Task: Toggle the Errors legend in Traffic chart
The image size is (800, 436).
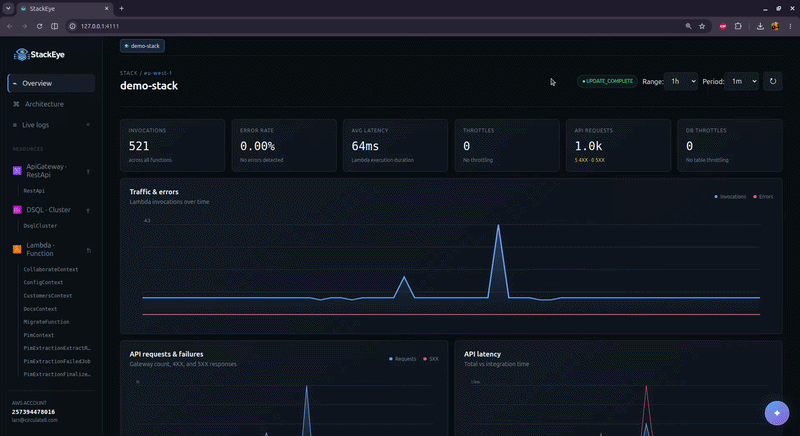Action: coord(763,197)
